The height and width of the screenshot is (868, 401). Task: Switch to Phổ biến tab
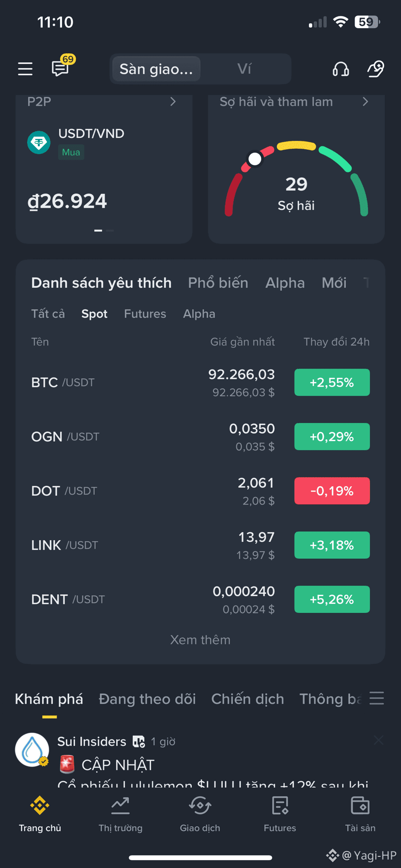(218, 283)
